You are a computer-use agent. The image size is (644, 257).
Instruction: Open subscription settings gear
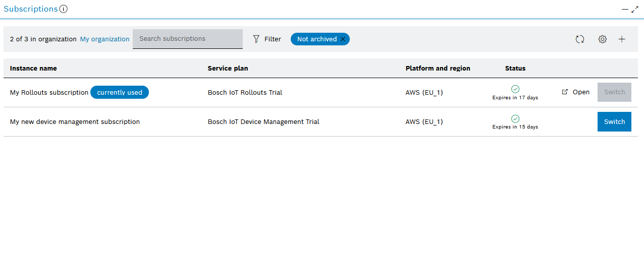[x=602, y=39]
